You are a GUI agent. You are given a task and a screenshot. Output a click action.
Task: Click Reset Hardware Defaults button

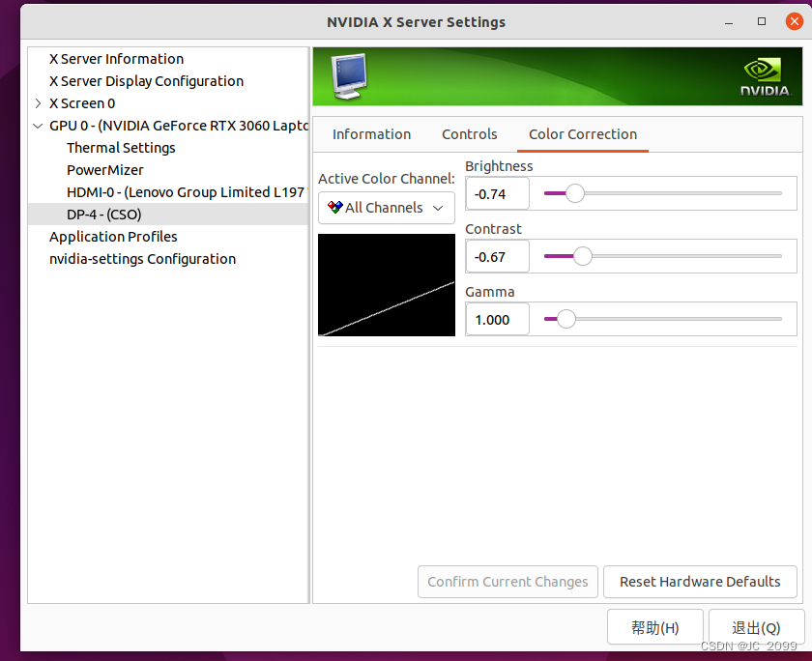[x=700, y=582]
